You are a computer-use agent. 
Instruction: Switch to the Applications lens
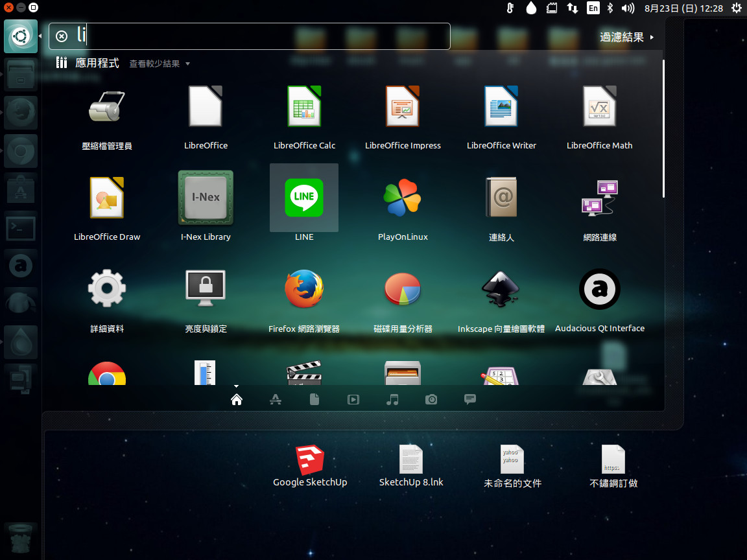(276, 399)
